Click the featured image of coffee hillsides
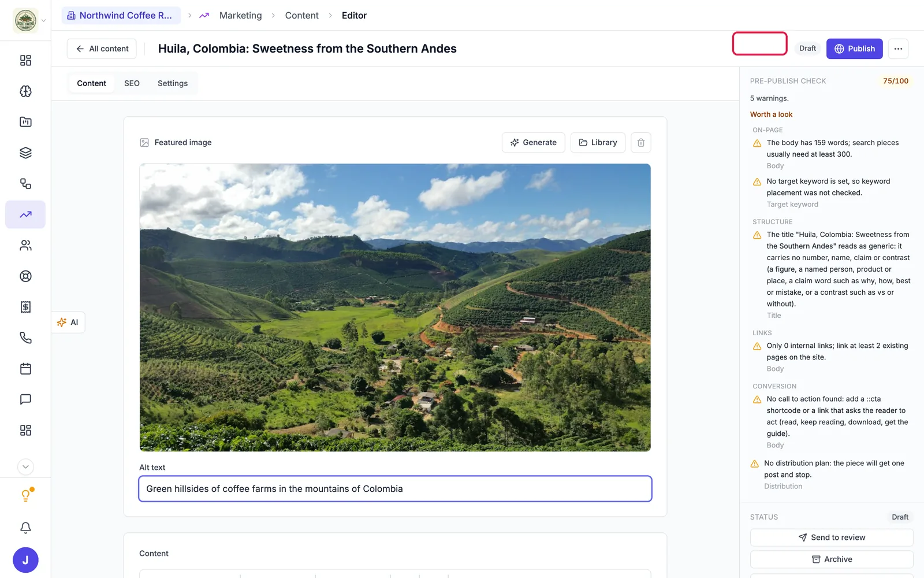 [395, 307]
